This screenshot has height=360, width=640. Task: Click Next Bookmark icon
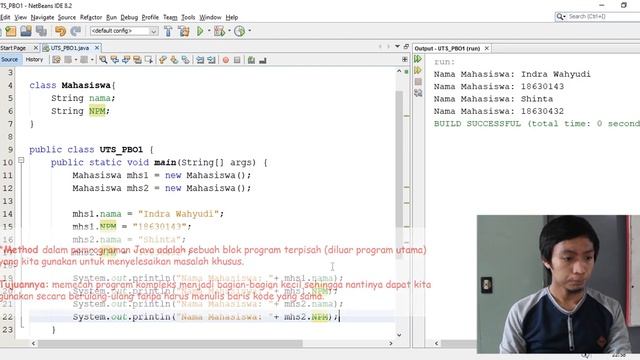(x=174, y=60)
